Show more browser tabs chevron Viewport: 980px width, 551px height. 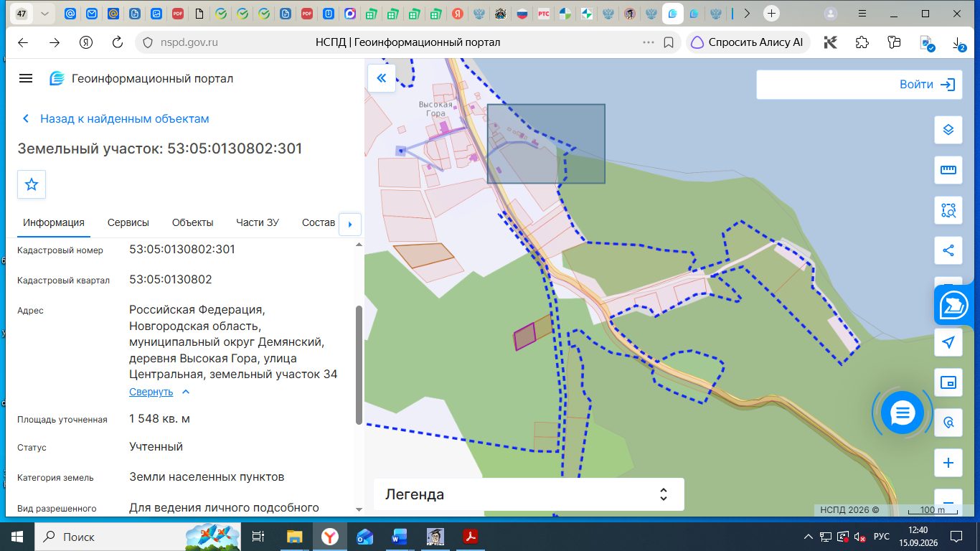coord(747,13)
